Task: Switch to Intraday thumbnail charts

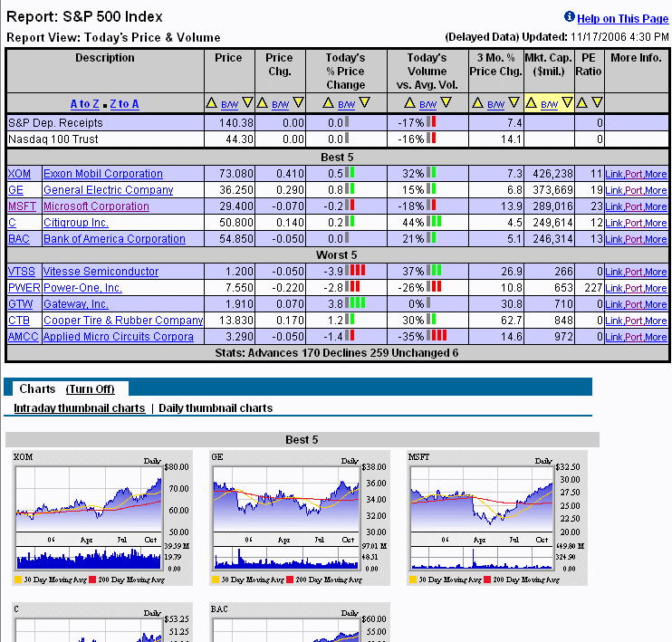Action: (80, 408)
